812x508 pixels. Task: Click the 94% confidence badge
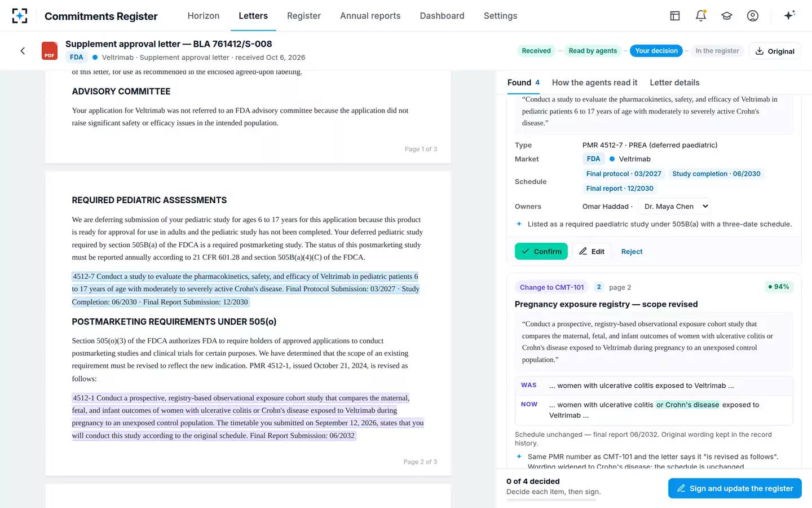coord(778,287)
